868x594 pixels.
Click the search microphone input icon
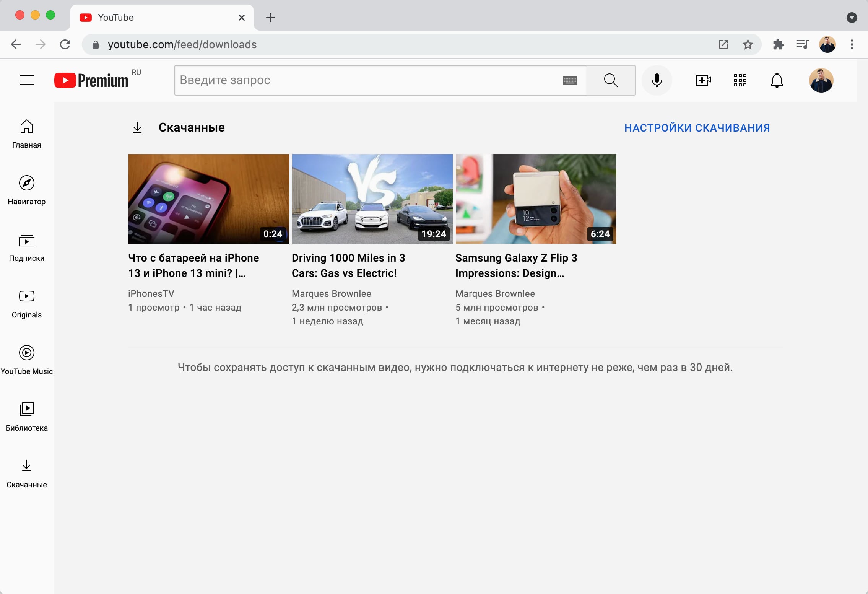(x=657, y=80)
